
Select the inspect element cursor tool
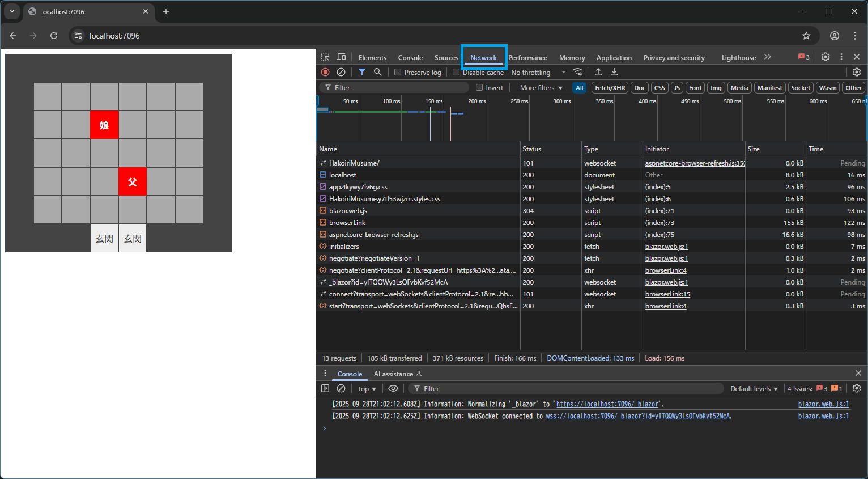[325, 57]
